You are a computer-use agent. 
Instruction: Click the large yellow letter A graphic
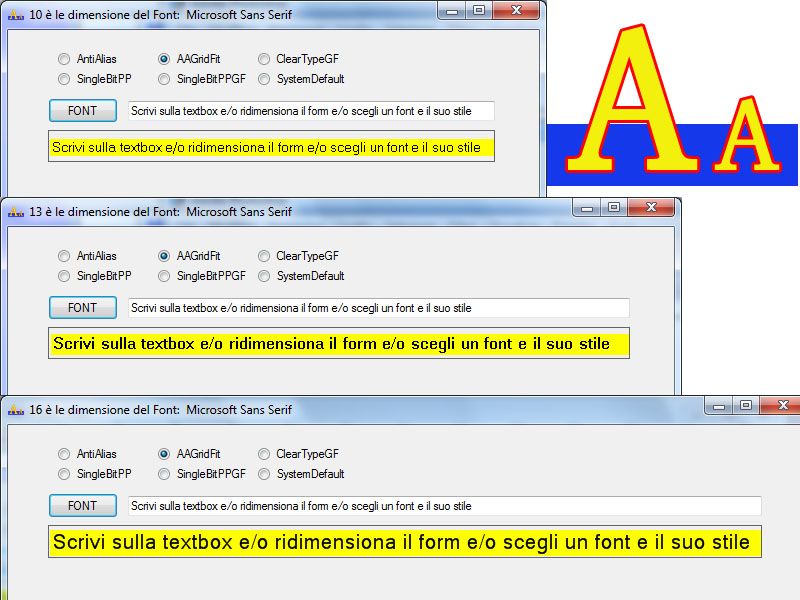(x=633, y=98)
